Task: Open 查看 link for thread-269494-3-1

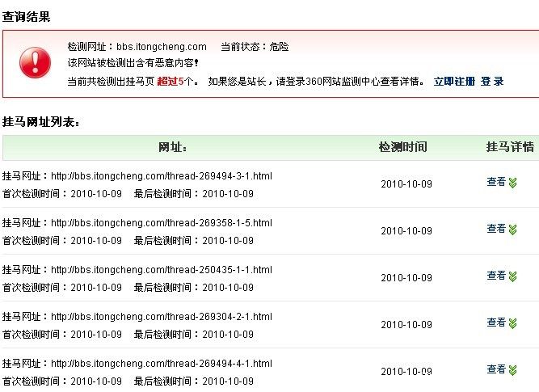Action: coord(496,183)
